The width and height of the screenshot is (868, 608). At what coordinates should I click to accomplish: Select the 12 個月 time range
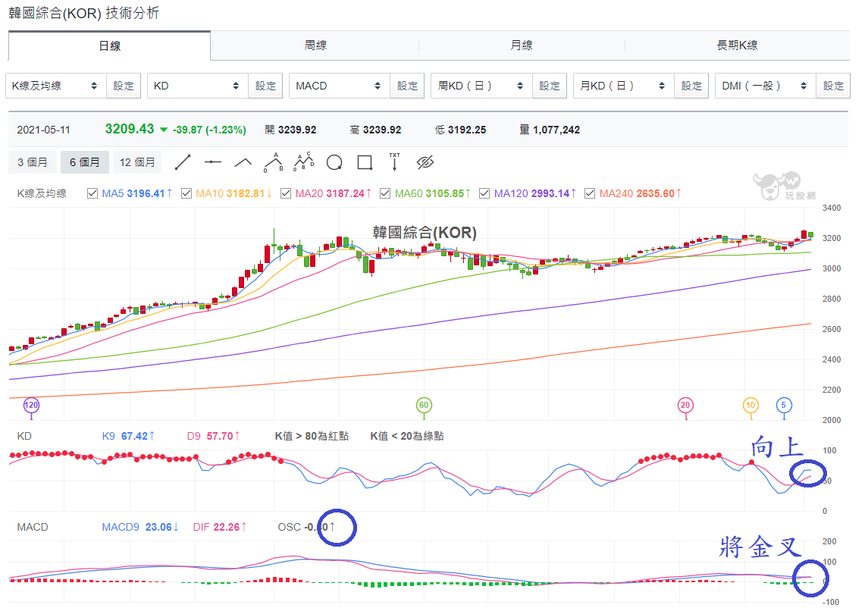click(137, 162)
